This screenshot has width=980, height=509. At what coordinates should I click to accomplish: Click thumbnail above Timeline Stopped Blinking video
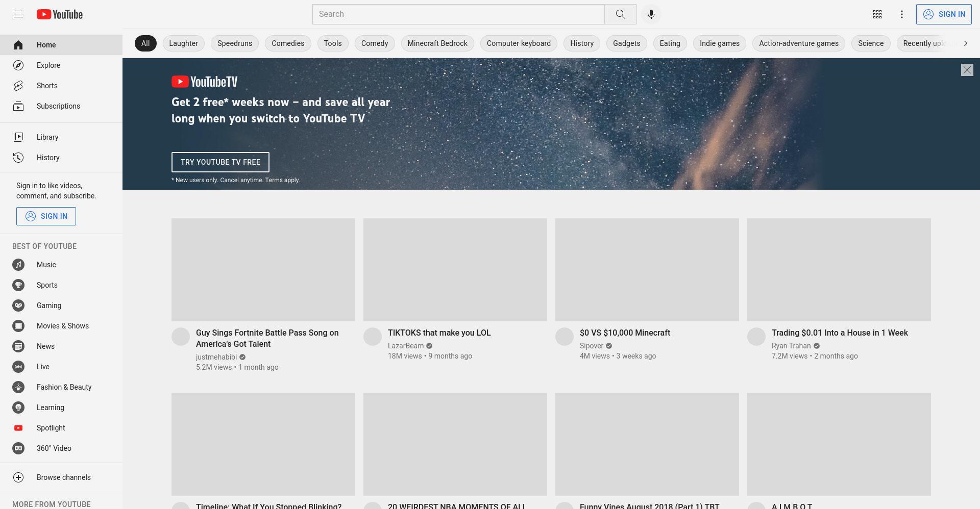[x=263, y=444]
